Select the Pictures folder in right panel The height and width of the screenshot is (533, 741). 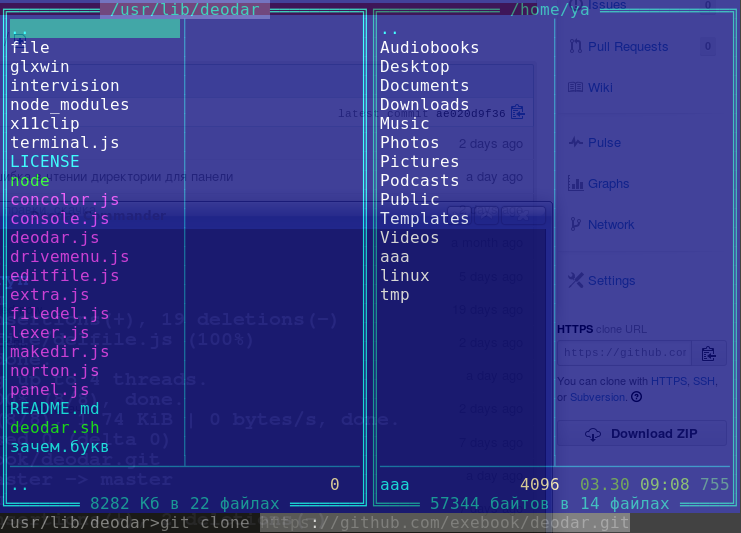click(420, 161)
